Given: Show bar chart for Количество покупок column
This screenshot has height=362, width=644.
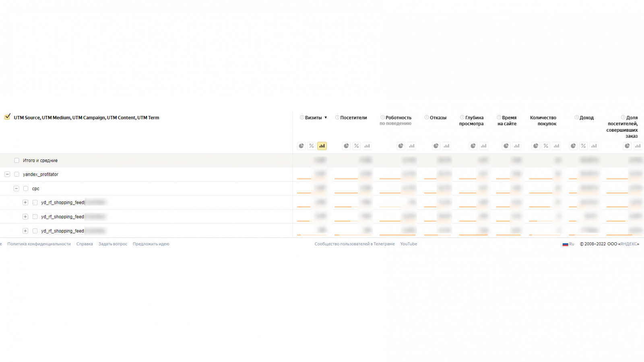Looking at the screenshot, I should [557, 146].
